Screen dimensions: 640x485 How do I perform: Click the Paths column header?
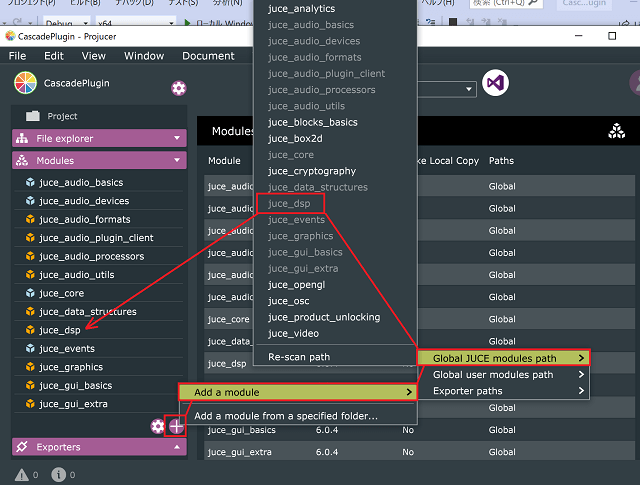pyautogui.click(x=501, y=161)
